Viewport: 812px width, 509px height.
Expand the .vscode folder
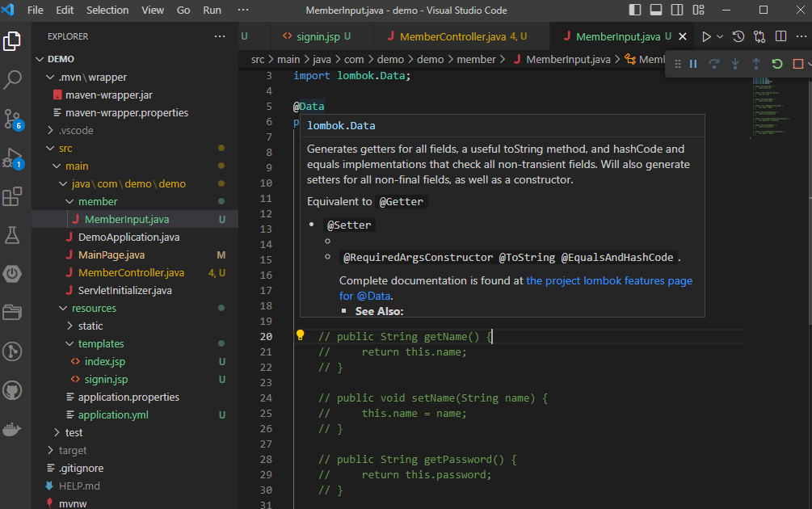click(50, 131)
